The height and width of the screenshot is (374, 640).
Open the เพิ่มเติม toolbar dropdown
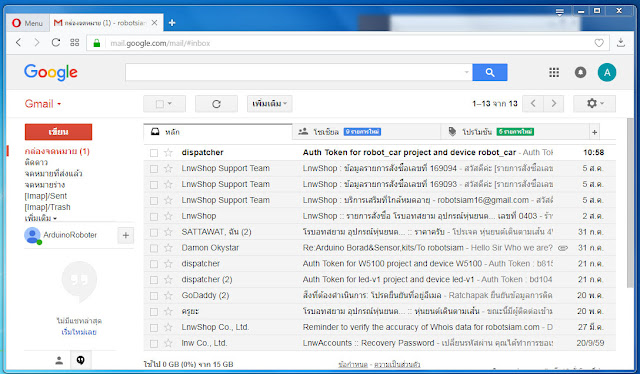tap(269, 104)
